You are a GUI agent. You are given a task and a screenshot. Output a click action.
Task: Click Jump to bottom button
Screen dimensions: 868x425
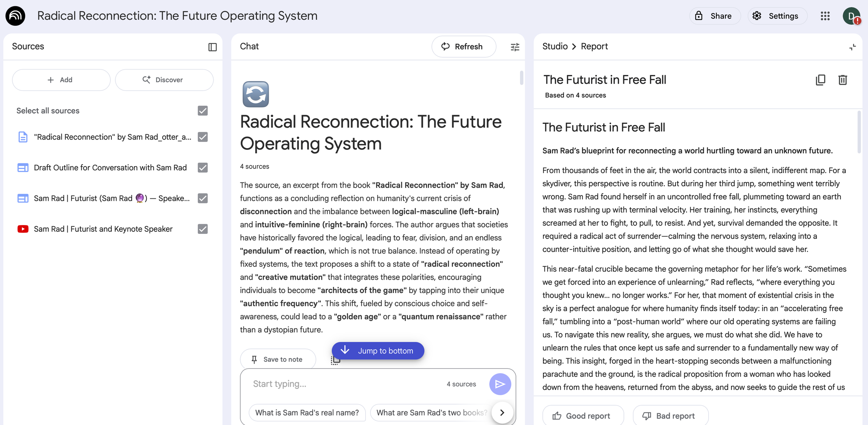pos(378,351)
